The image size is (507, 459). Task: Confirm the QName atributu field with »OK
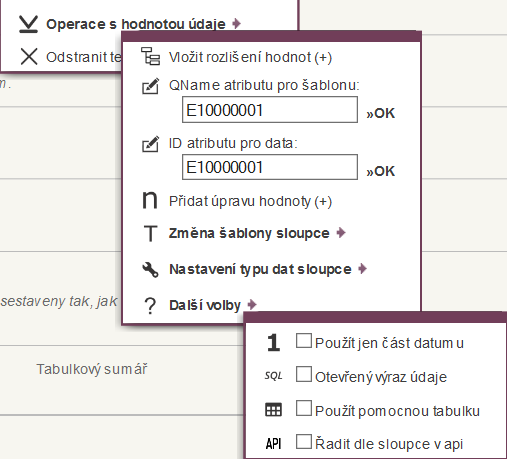tap(380, 113)
